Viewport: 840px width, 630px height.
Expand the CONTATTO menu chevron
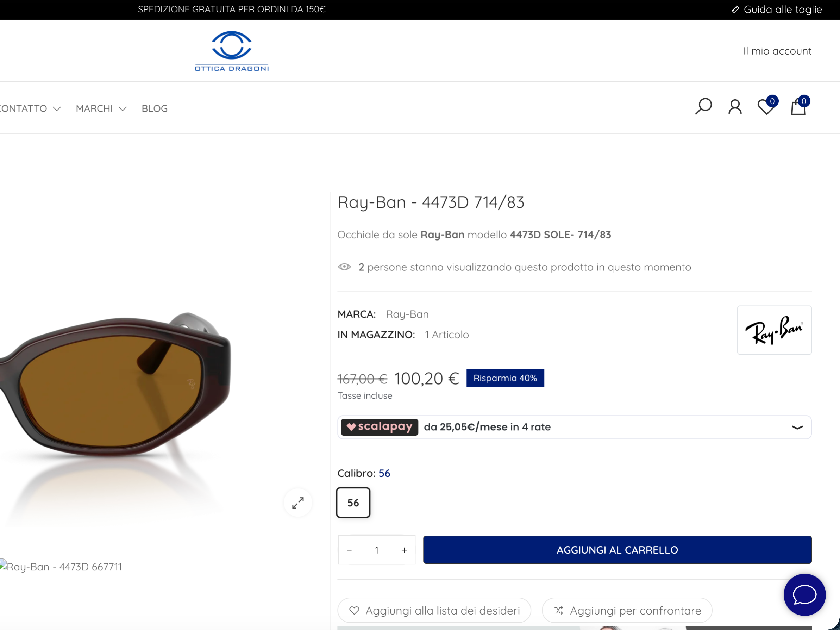(x=57, y=109)
